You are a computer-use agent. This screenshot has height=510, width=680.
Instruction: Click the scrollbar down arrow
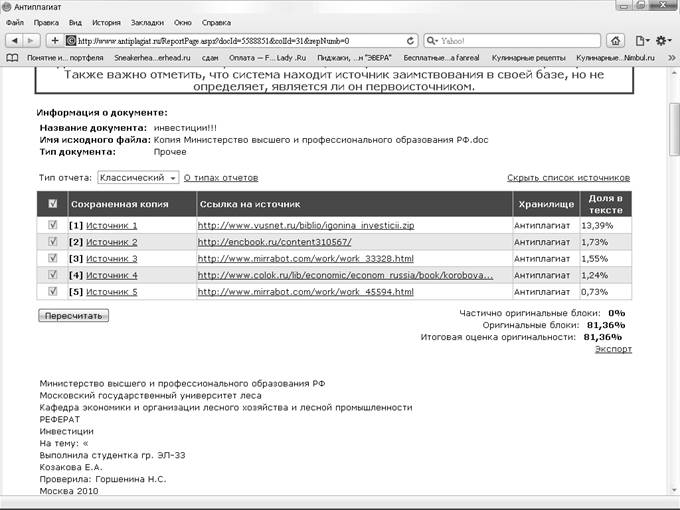pyautogui.click(x=674, y=490)
